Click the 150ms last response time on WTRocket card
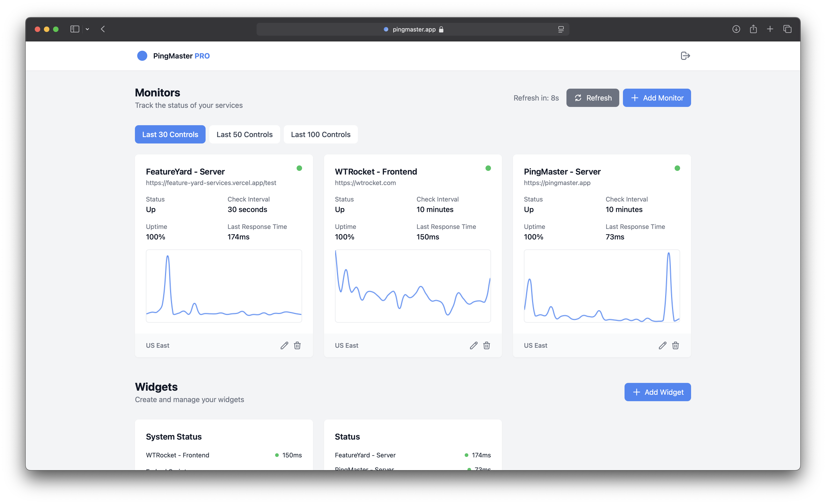 (428, 237)
